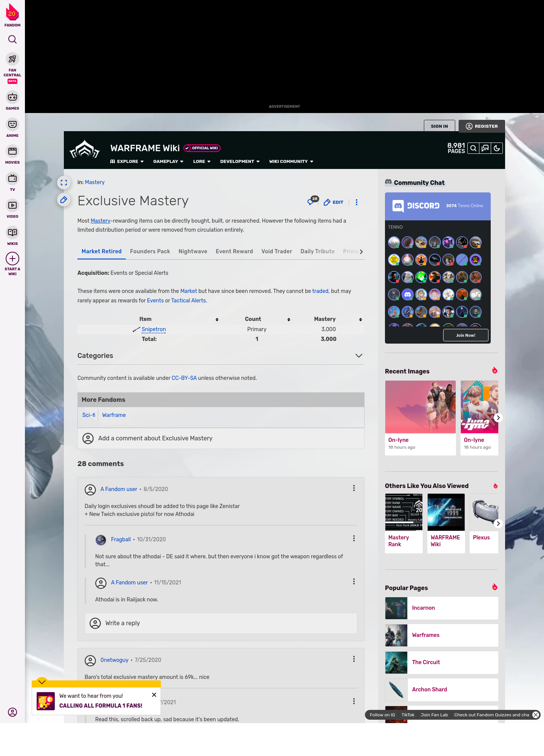This screenshot has width=544, height=756.
Task: Open the Tactical Alerts link
Action: coord(189,301)
